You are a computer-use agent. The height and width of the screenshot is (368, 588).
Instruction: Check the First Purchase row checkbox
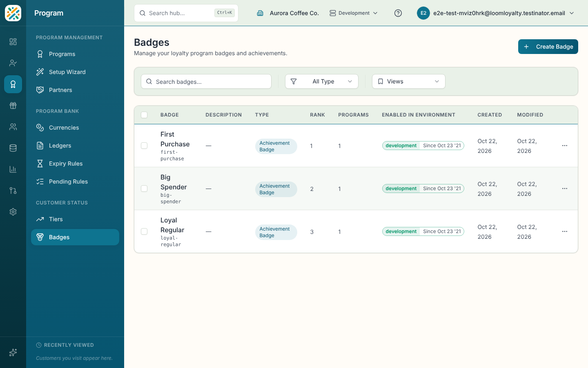(144, 146)
